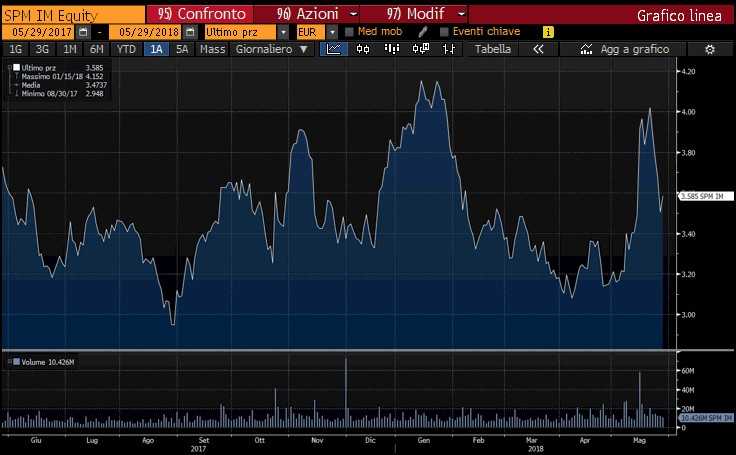
Task: Enable the Eventi chiave checkbox
Action: pyautogui.click(x=444, y=32)
